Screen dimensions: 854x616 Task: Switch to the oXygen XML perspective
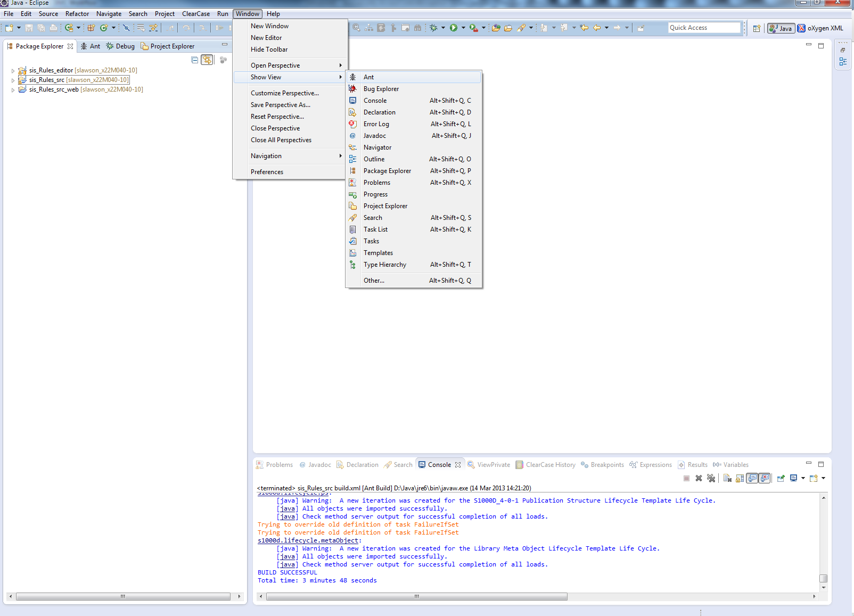pos(820,28)
